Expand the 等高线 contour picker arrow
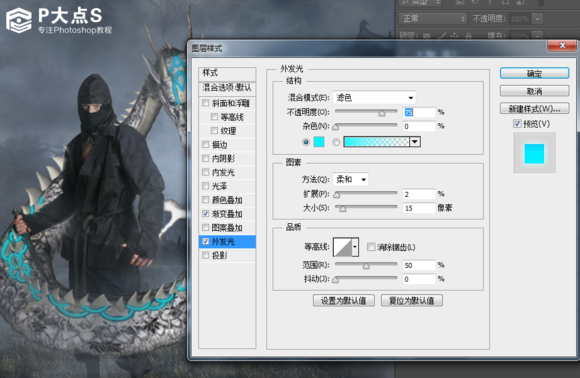Screen dimensions: 580x378 (x=355, y=247)
